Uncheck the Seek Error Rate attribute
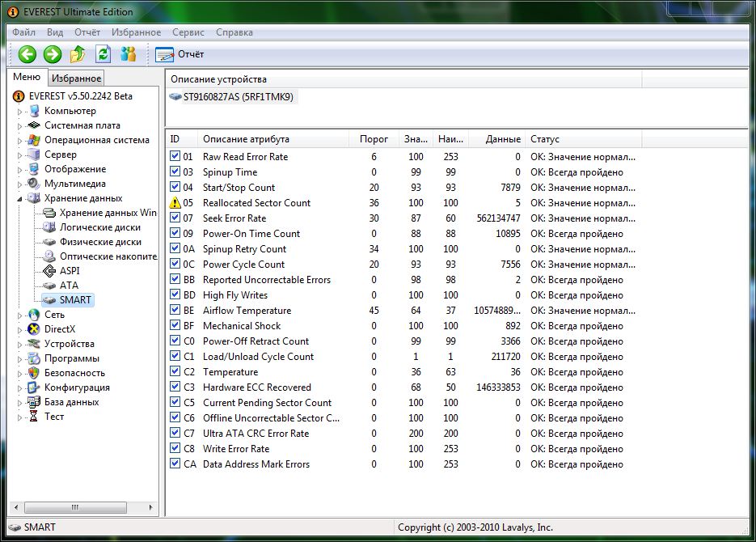The height and width of the screenshot is (542, 756). pos(175,218)
